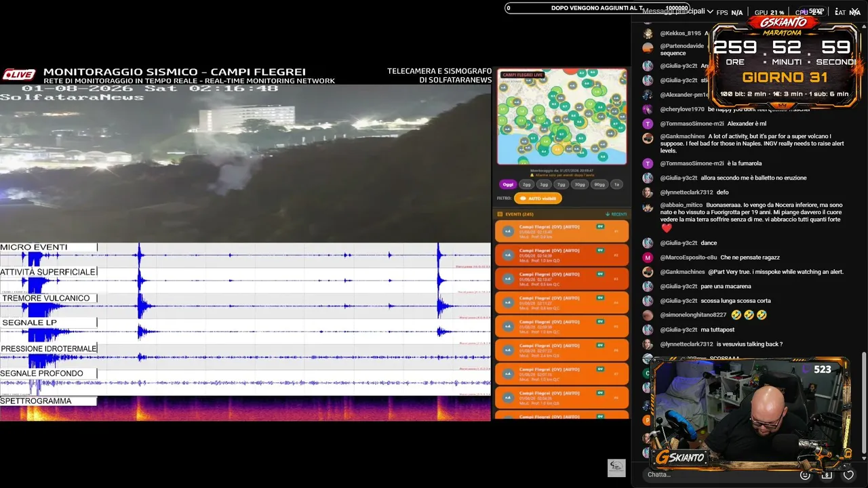
Task: Open Messaggi principali chat dropdown
Action: pyautogui.click(x=677, y=12)
